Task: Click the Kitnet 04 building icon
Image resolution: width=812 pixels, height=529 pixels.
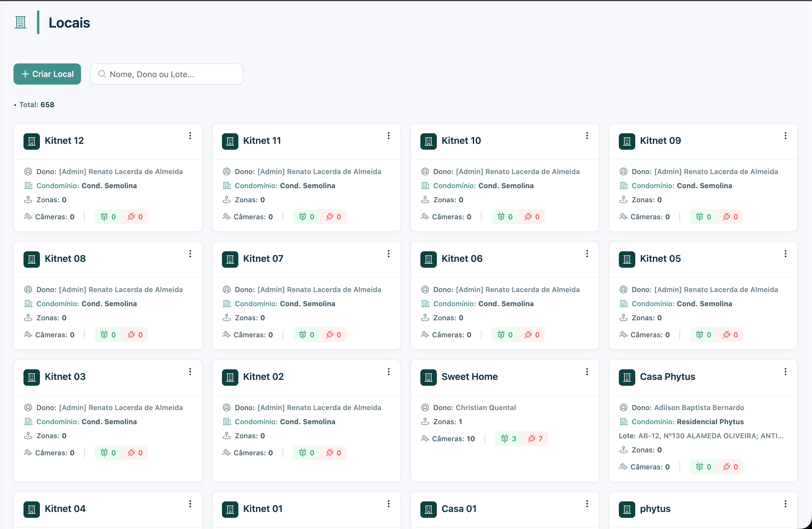Action: [x=32, y=509]
